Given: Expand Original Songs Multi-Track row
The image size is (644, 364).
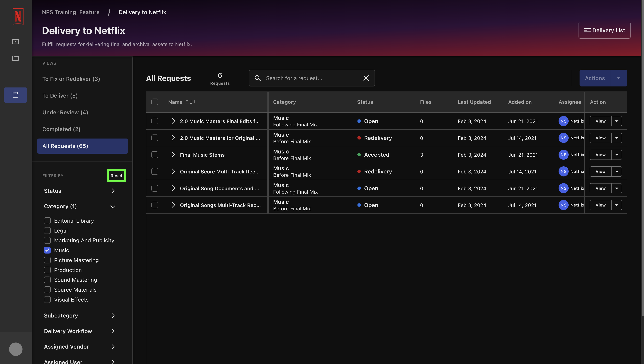Looking at the screenshot, I should (173, 205).
